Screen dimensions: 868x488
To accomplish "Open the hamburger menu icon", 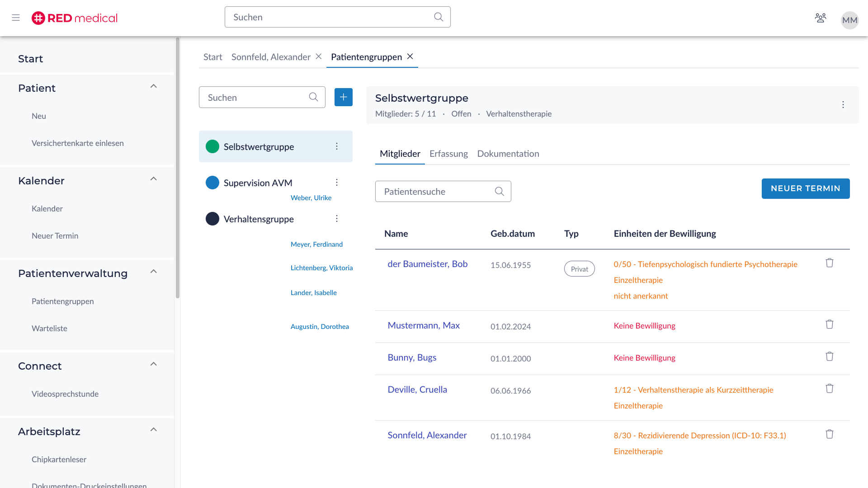I will [16, 18].
